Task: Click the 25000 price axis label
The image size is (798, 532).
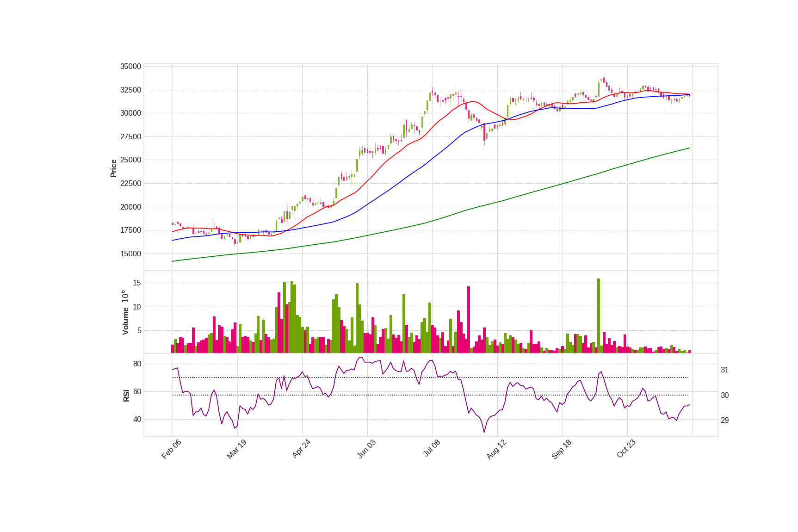Action: click(x=131, y=160)
